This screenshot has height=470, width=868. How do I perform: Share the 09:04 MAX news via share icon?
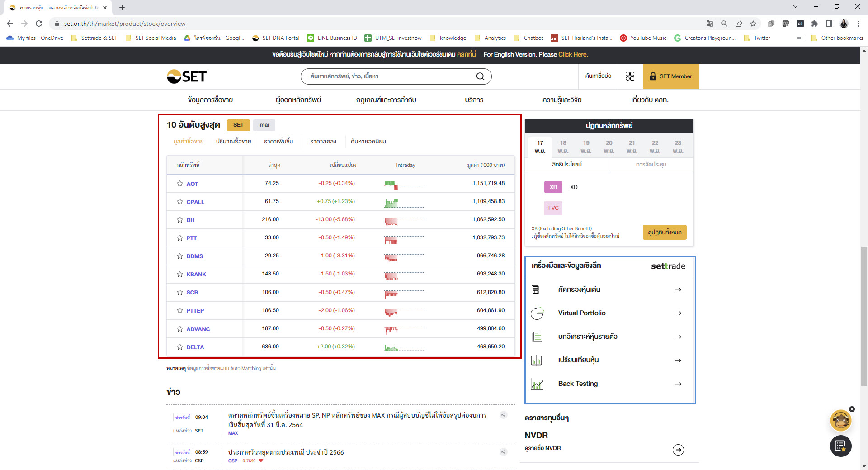point(503,414)
